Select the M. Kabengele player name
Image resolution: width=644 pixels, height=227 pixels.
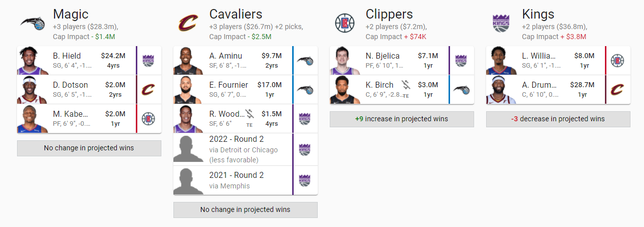72,114
